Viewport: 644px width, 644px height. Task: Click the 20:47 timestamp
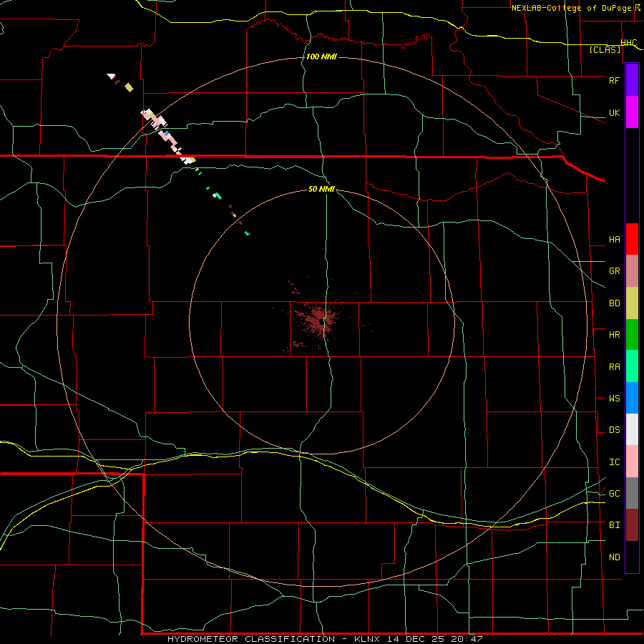point(467,639)
